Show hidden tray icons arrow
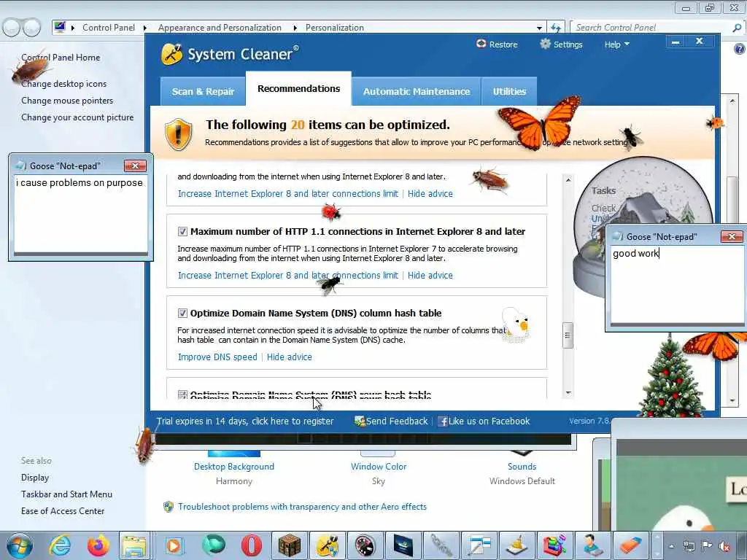 tap(671, 546)
